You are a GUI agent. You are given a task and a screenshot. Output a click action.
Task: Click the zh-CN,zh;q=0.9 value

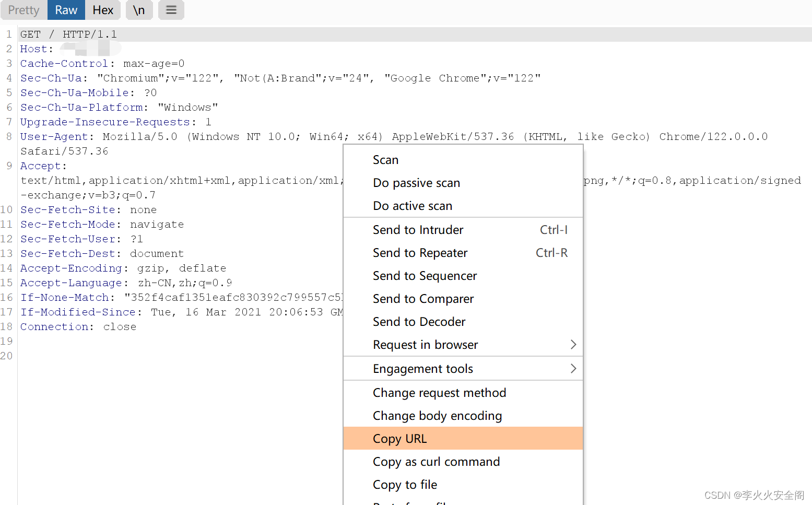[185, 283]
